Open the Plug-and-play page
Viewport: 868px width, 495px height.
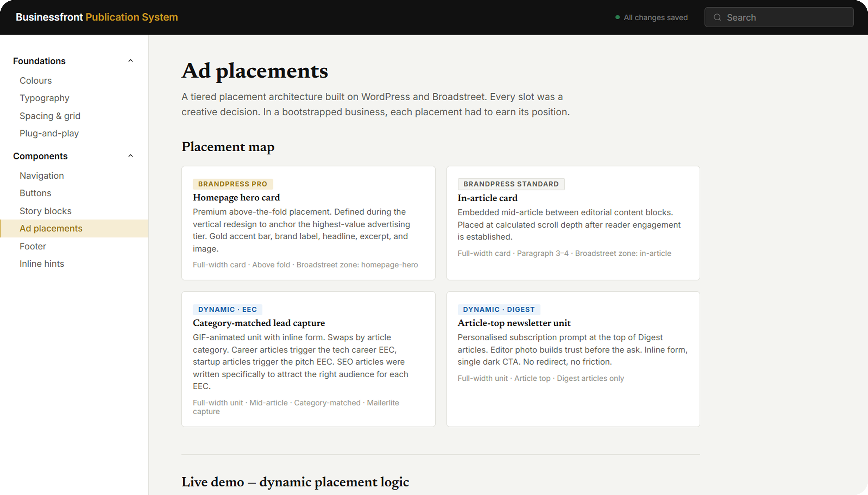pos(49,133)
